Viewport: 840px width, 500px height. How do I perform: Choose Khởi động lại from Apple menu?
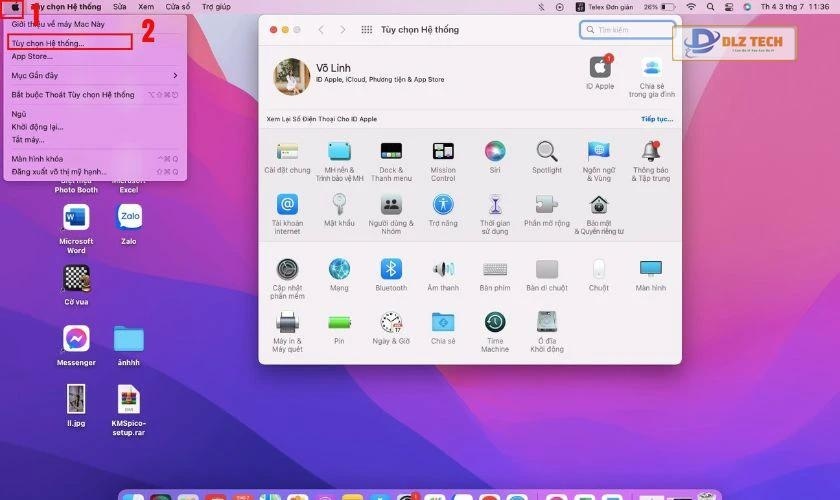pos(38,127)
